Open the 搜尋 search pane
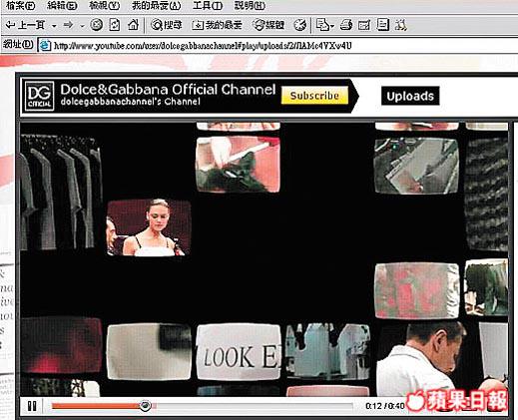This screenshot has height=420, width=518. (167, 25)
